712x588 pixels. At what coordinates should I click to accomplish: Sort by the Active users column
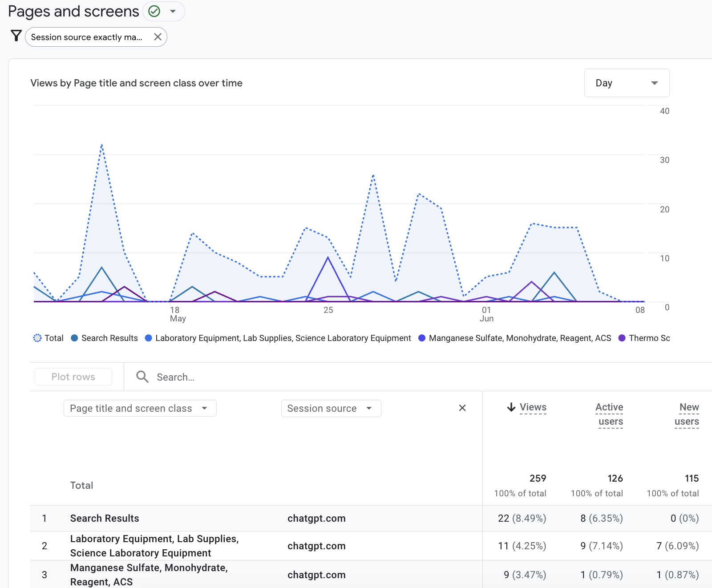tap(610, 414)
